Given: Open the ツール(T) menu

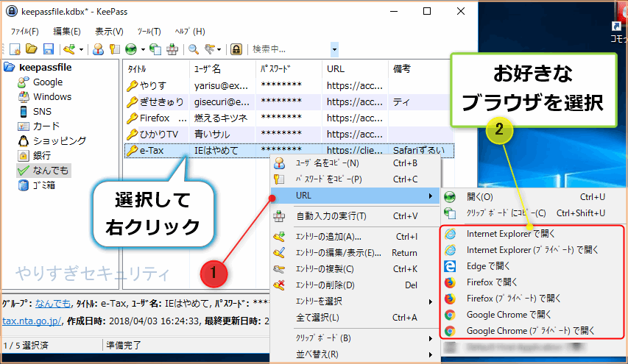Looking at the screenshot, I should [x=149, y=31].
